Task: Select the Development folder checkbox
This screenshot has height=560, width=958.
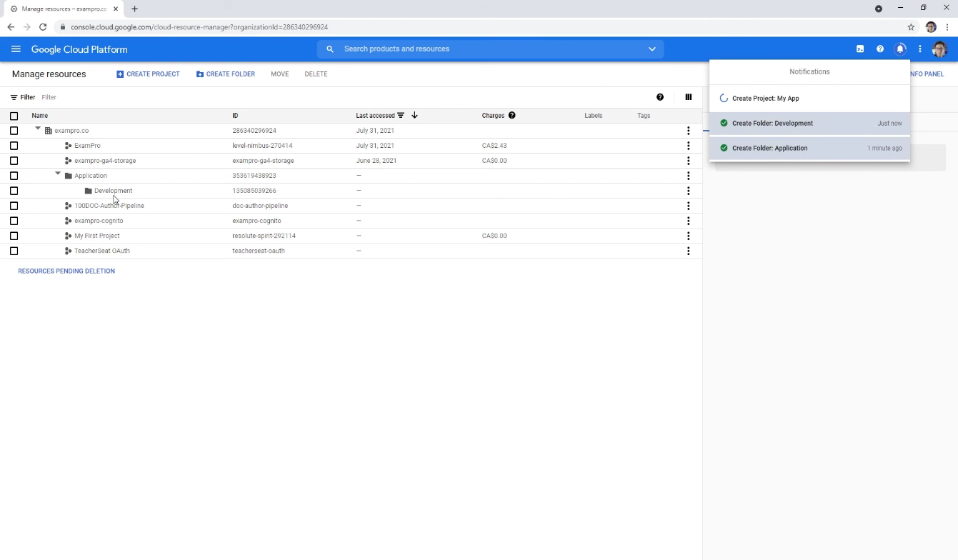Action: click(x=14, y=191)
